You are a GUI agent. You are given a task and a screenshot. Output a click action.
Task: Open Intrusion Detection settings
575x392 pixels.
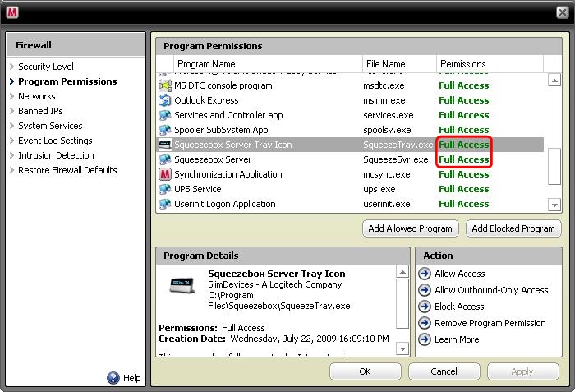[x=56, y=155]
